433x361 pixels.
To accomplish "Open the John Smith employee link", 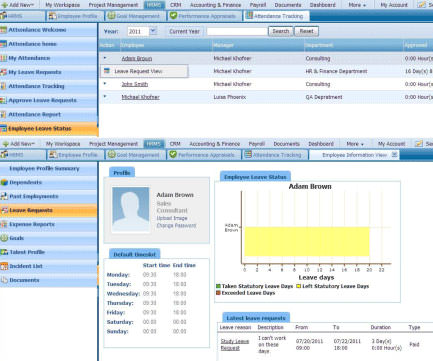I will point(135,84).
